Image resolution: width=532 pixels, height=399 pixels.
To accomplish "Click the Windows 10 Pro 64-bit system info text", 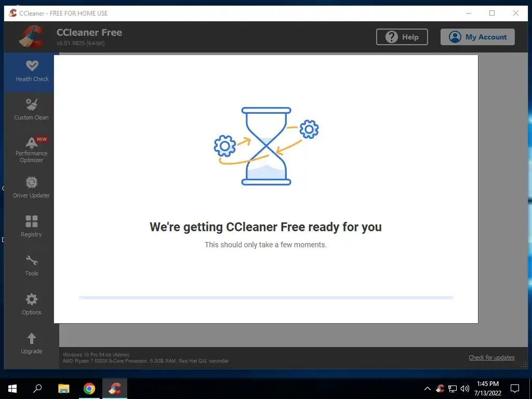I will coord(96,354).
